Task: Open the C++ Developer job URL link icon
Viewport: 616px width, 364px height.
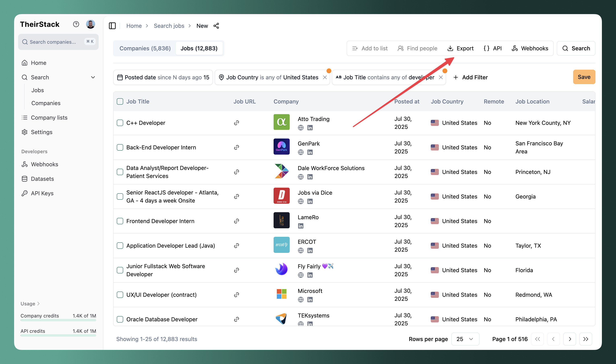Action: (236, 123)
